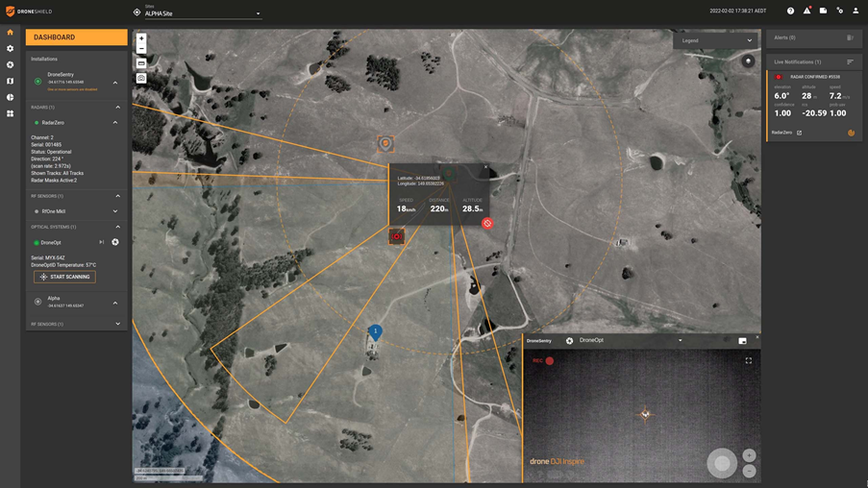Click the orange radar sweep icon in notification
This screenshot has height=488, width=868.
point(852,133)
